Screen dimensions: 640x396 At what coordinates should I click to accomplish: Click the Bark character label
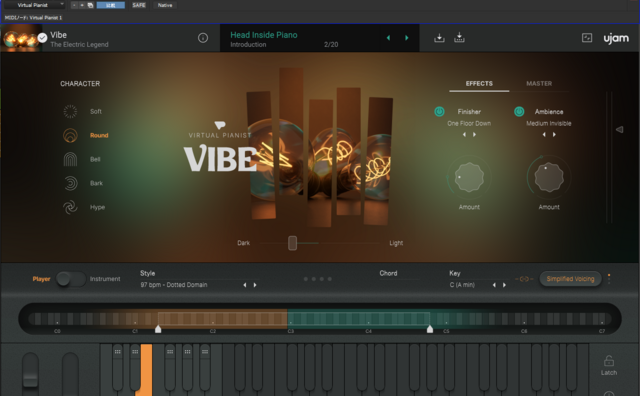[96, 183]
